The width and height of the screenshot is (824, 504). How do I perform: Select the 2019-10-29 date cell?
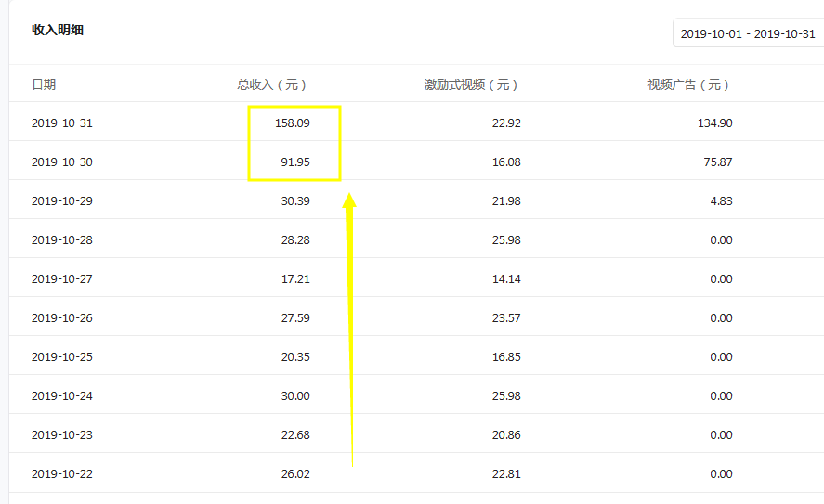coord(62,201)
